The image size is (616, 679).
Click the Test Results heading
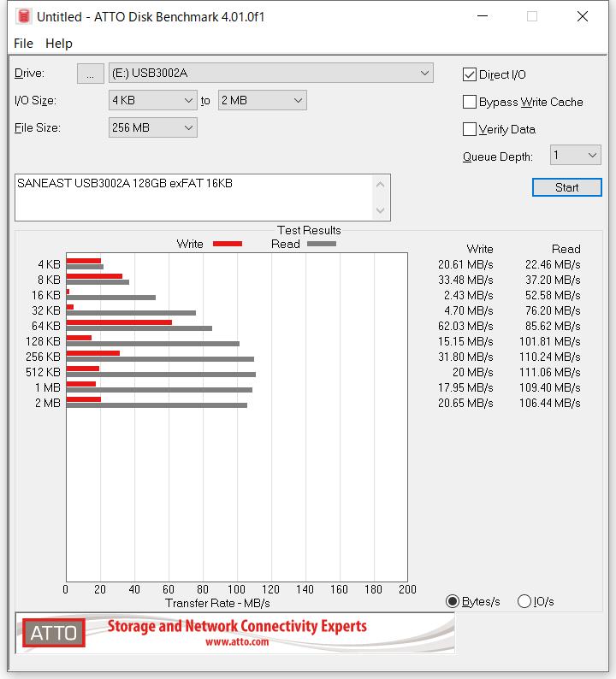(x=309, y=230)
